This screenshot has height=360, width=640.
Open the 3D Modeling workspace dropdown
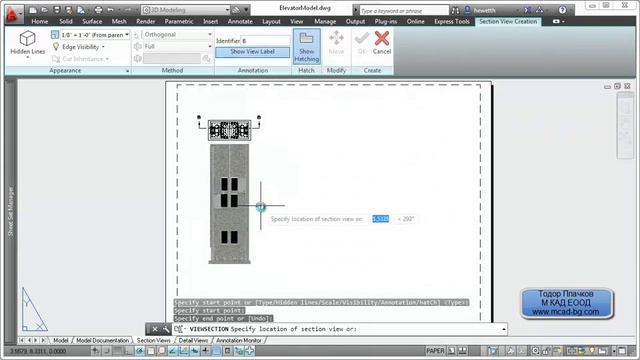186,10
